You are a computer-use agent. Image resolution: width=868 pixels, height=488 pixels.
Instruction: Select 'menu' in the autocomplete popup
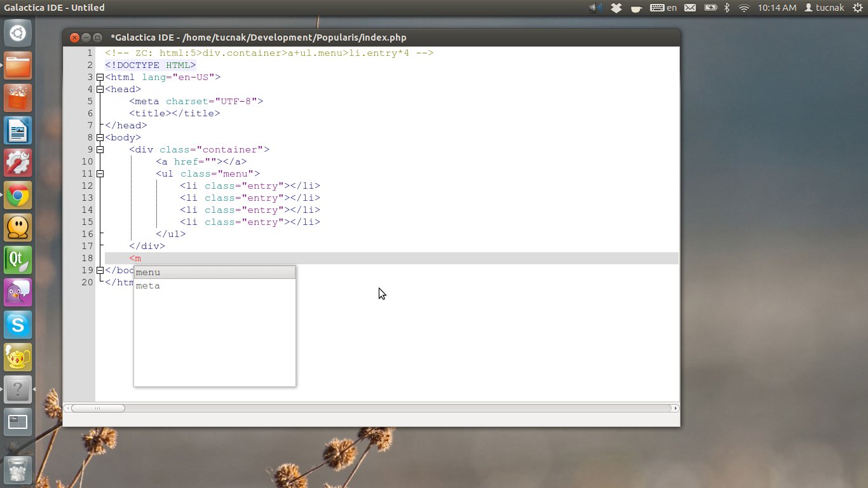point(215,273)
